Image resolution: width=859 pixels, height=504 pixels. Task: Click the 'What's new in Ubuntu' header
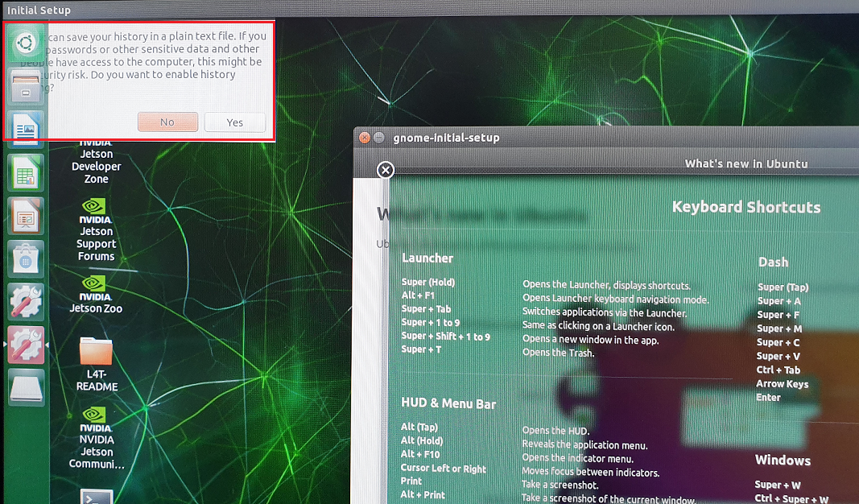[746, 163]
